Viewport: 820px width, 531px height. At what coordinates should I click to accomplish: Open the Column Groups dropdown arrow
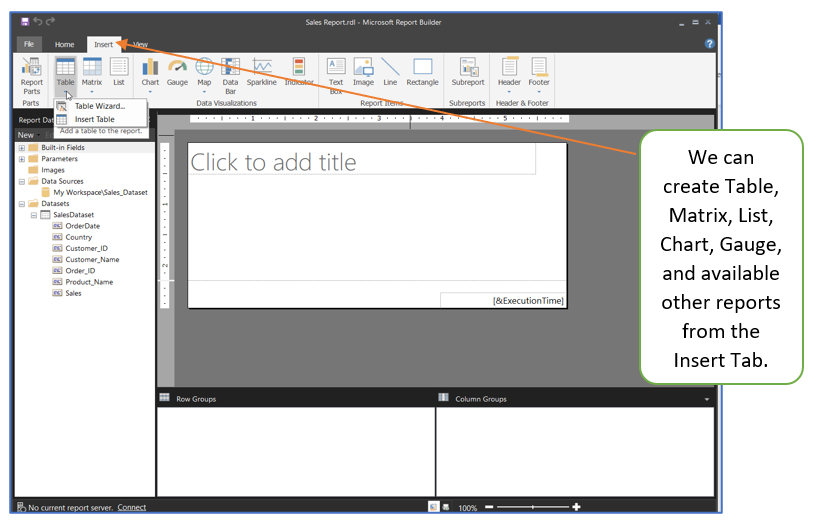point(707,399)
